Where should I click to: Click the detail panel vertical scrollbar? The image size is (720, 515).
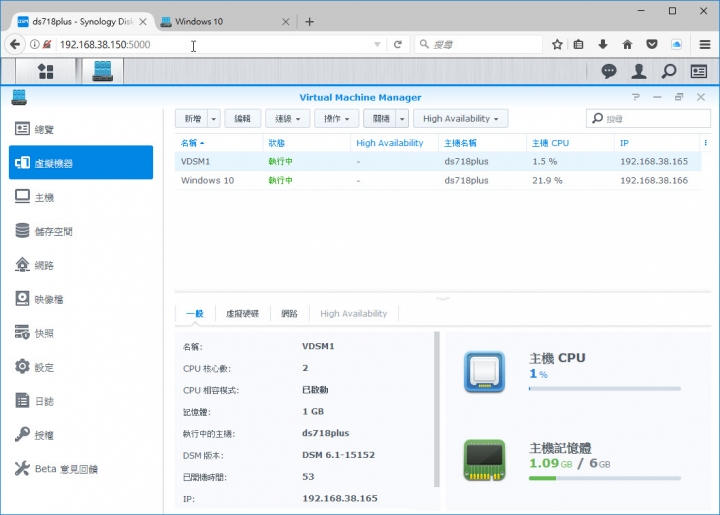pos(437,409)
